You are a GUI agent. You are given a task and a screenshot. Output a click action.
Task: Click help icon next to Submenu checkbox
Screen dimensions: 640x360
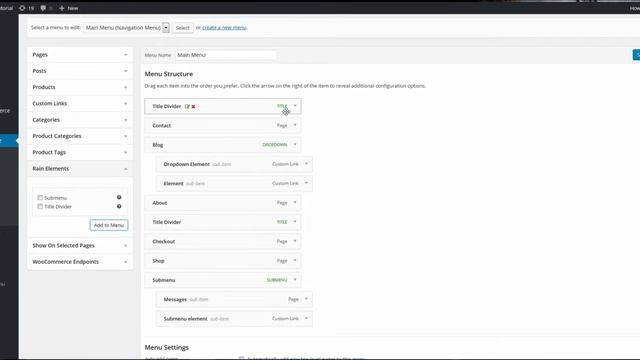click(x=119, y=197)
